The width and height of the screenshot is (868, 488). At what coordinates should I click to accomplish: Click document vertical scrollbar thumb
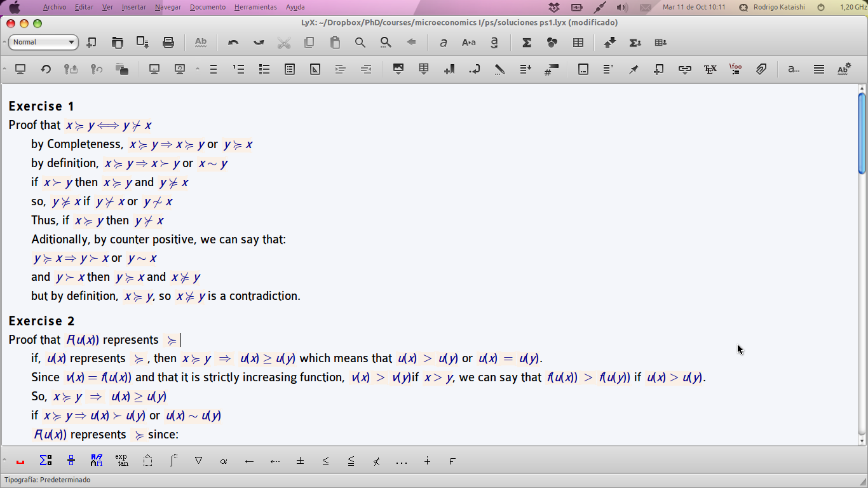tap(862, 133)
